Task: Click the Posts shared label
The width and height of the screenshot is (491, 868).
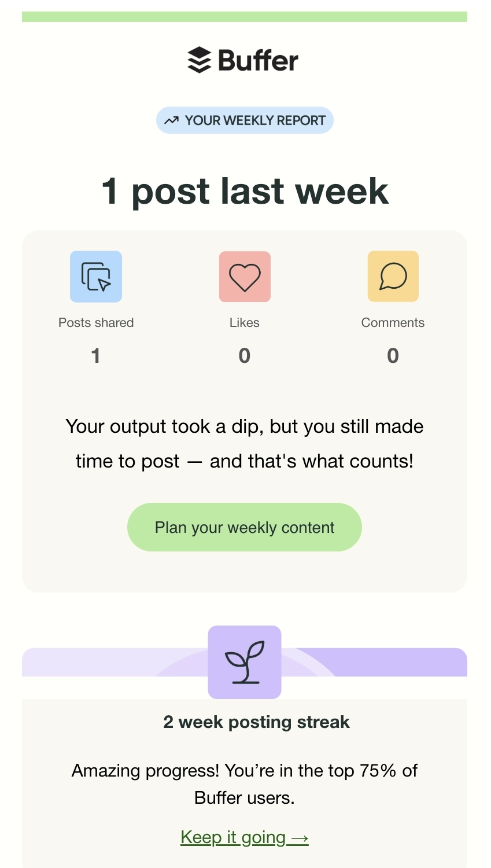Action: point(96,323)
